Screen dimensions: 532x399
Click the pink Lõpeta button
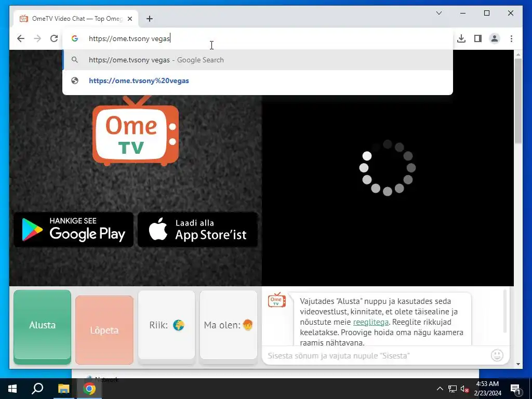pyautogui.click(x=104, y=330)
